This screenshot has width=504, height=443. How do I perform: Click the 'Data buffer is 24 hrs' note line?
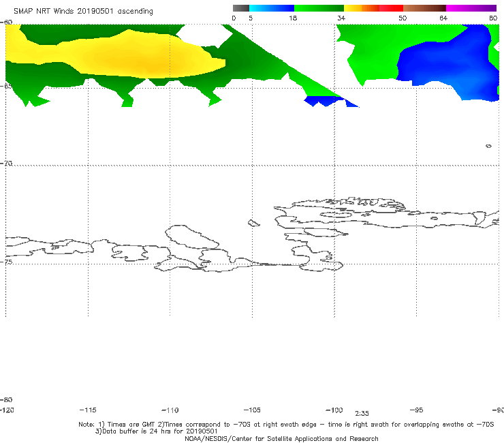pos(156,431)
